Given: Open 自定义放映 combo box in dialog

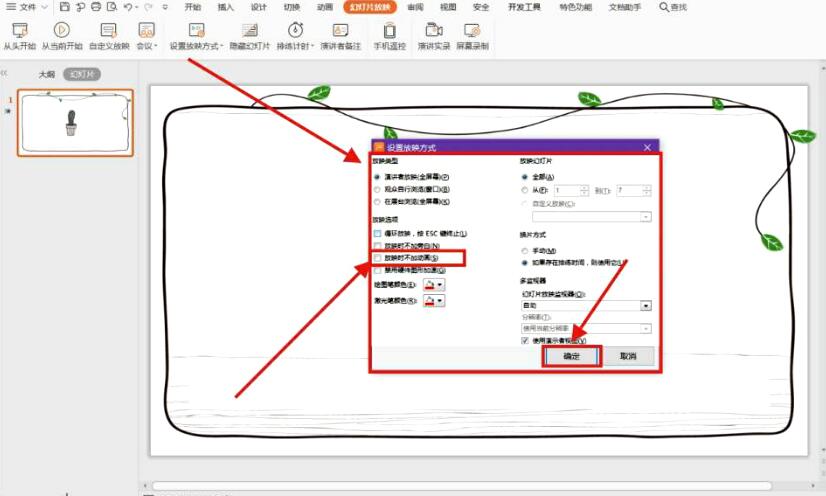Looking at the screenshot, I should click(x=592, y=217).
